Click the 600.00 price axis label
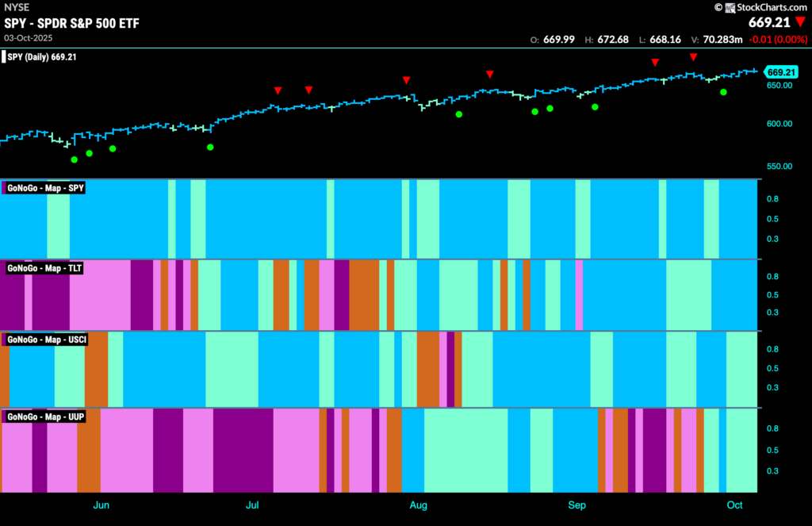Screen dimensions: 812x526 [779, 124]
